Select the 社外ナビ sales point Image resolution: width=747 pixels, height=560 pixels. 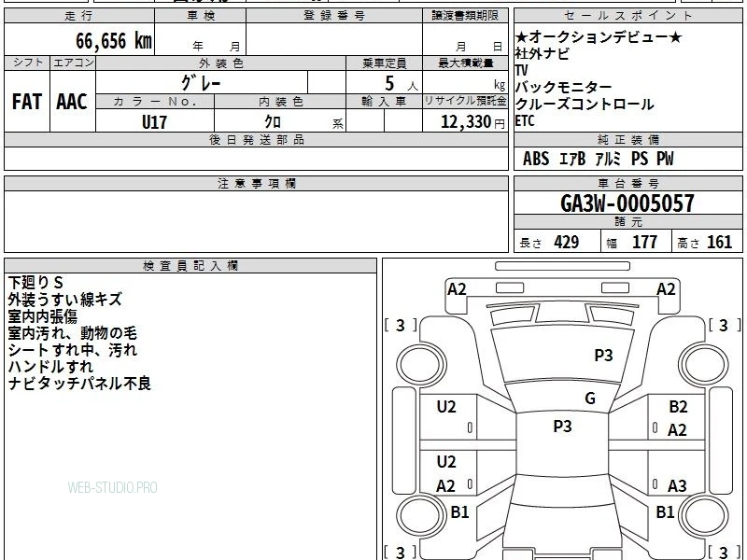point(543,54)
